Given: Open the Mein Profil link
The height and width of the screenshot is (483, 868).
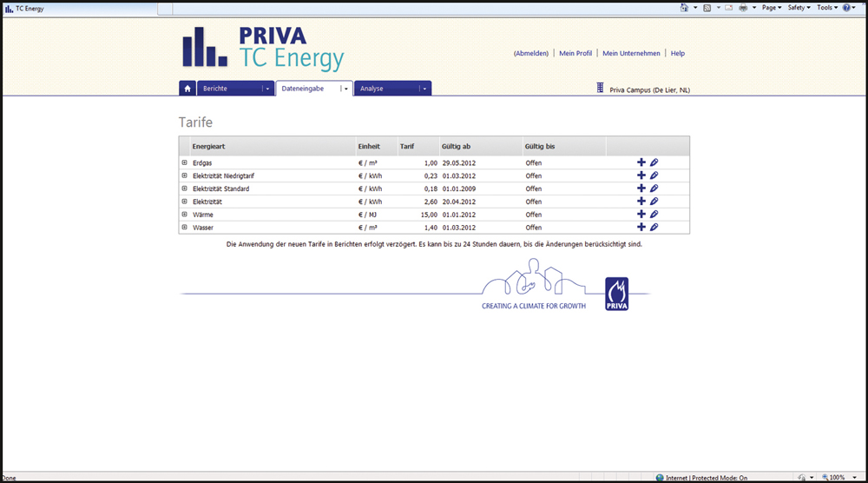Looking at the screenshot, I should [575, 53].
